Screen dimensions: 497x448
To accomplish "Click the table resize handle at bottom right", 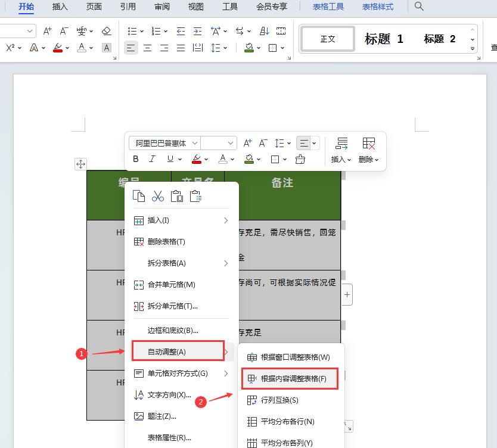I will (348, 427).
